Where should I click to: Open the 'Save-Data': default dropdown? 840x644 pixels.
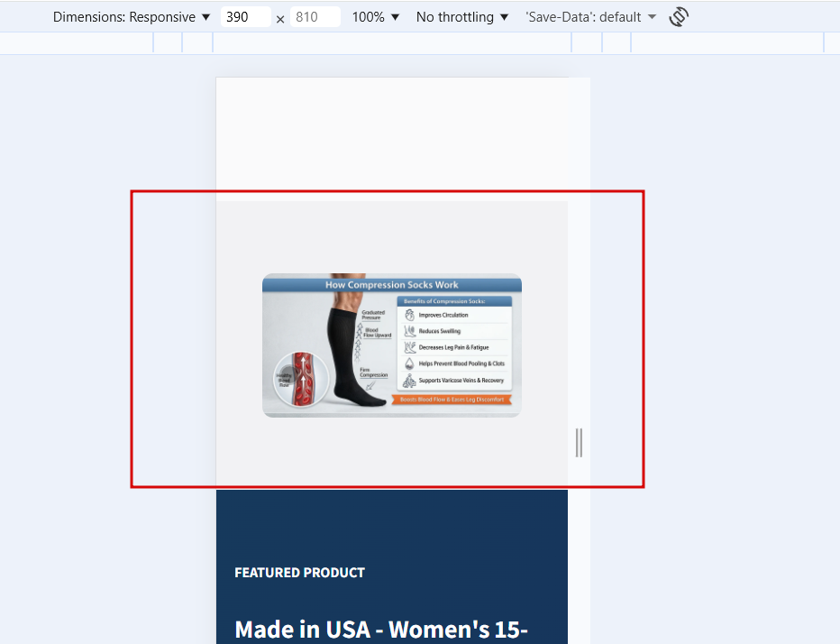coord(590,17)
